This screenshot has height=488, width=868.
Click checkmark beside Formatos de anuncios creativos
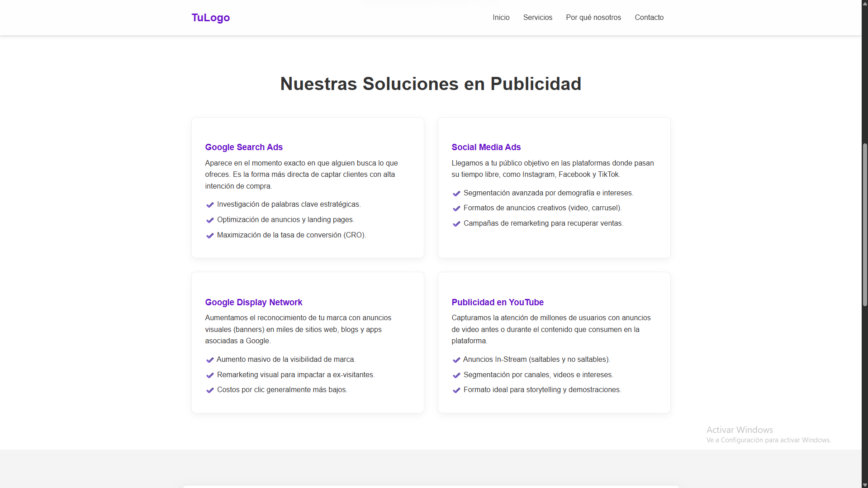(456, 208)
